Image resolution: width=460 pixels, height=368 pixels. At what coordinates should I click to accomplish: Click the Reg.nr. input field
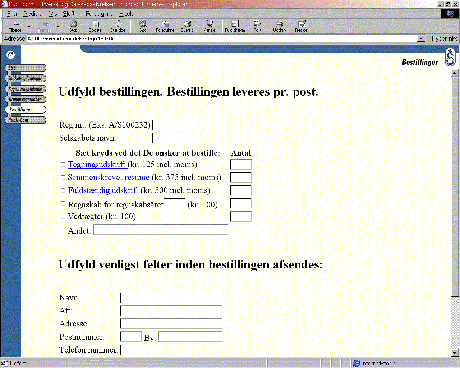pyautogui.click(x=173, y=125)
